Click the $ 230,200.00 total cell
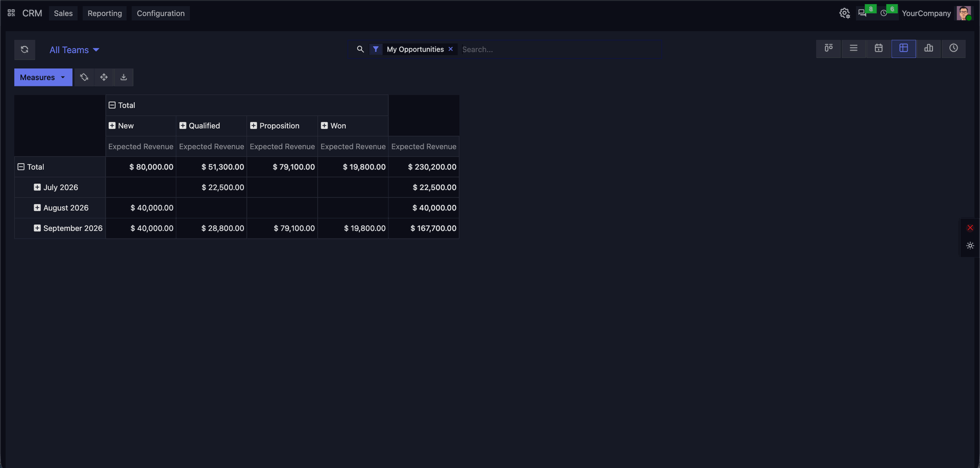The width and height of the screenshot is (980, 468). (424, 167)
